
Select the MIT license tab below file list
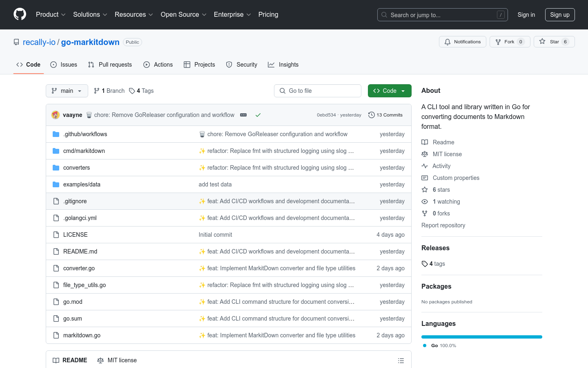(117, 360)
